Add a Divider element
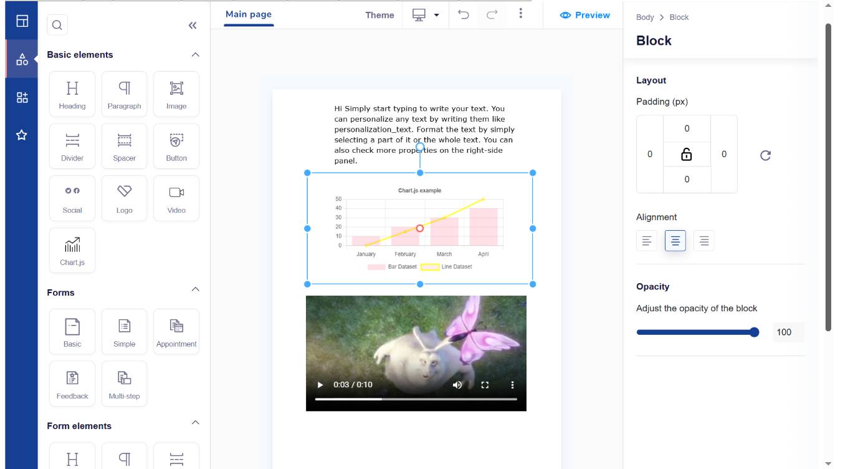This screenshot has width=868, height=469. [72, 147]
